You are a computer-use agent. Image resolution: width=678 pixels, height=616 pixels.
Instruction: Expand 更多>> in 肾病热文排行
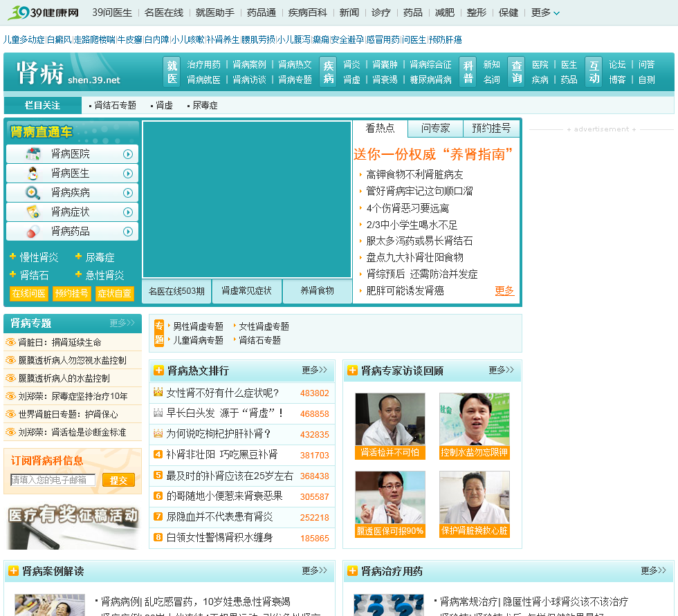(x=314, y=370)
